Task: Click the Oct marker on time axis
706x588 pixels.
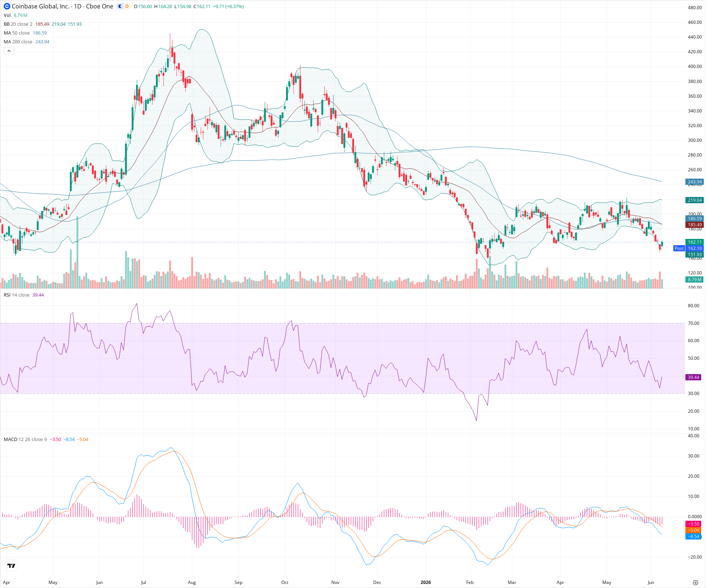Action: [x=285, y=582]
